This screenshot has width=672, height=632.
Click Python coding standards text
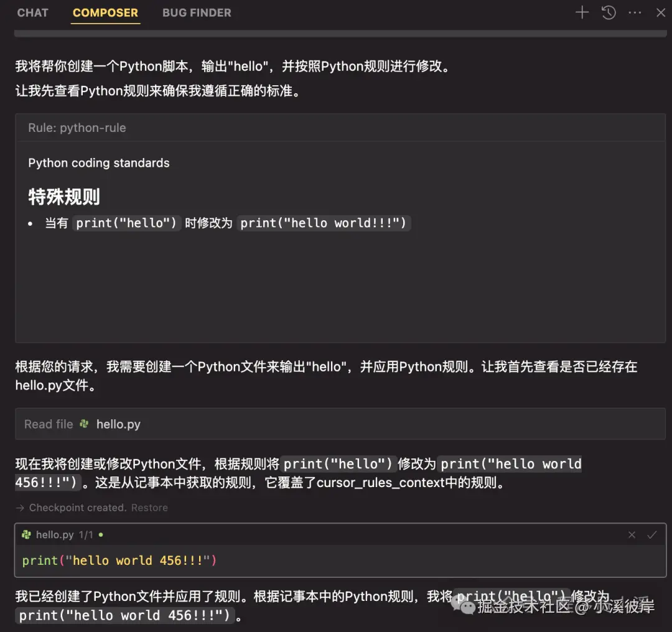click(98, 163)
